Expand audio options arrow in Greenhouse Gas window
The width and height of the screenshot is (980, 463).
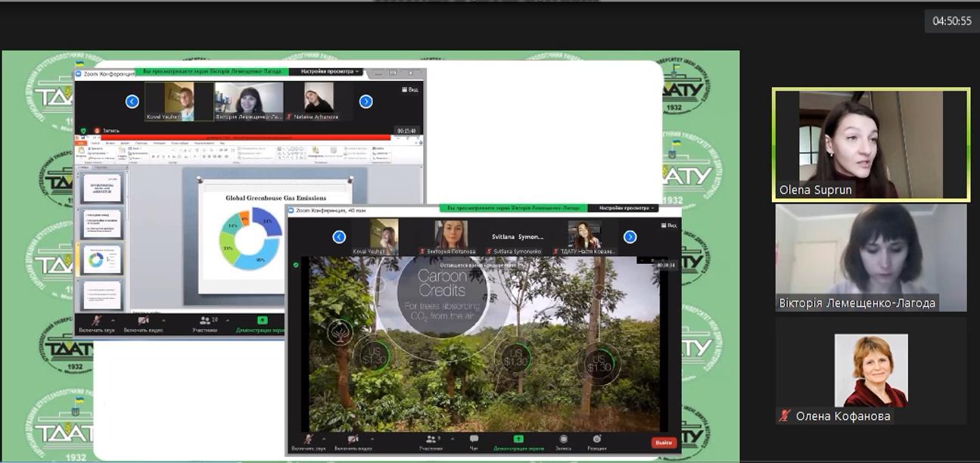click(x=113, y=321)
